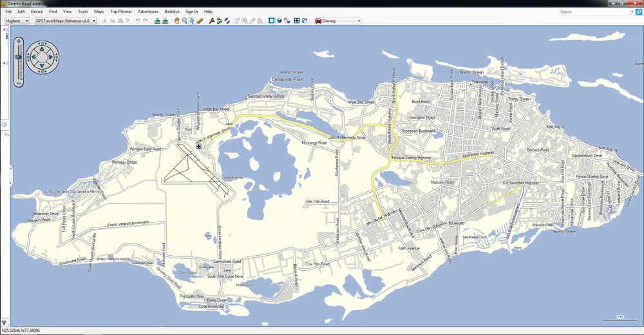This screenshot has width=644, height=335.
Task: Select the Hand pan tool
Action: tap(176, 21)
